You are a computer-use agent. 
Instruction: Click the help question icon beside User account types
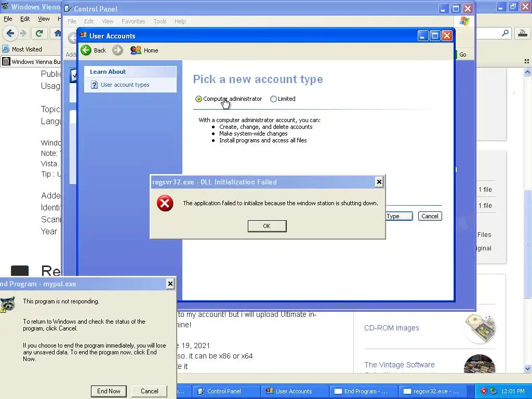click(x=94, y=85)
